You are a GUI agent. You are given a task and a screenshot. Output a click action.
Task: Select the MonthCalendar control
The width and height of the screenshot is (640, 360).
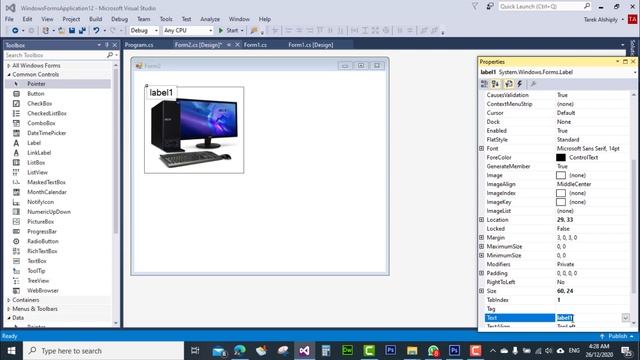pyautogui.click(x=57, y=192)
